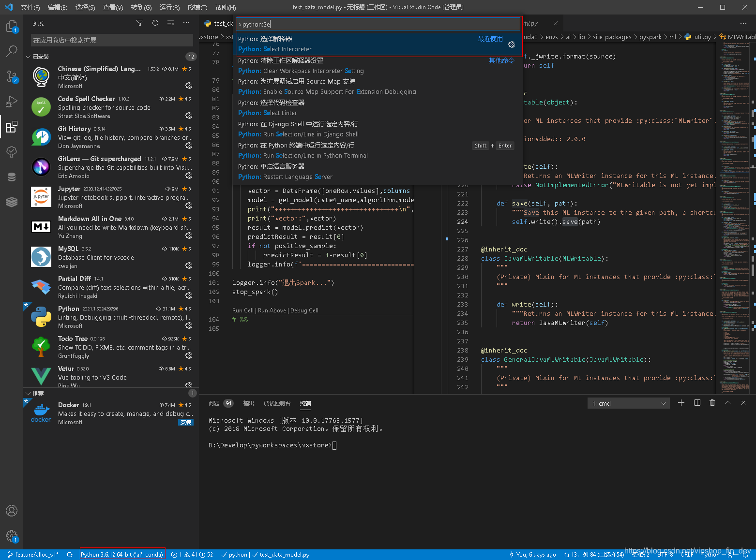This screenshot has width=756, height=560.
Task: Click errors and warnings count status
Action: tap(192, 555)
